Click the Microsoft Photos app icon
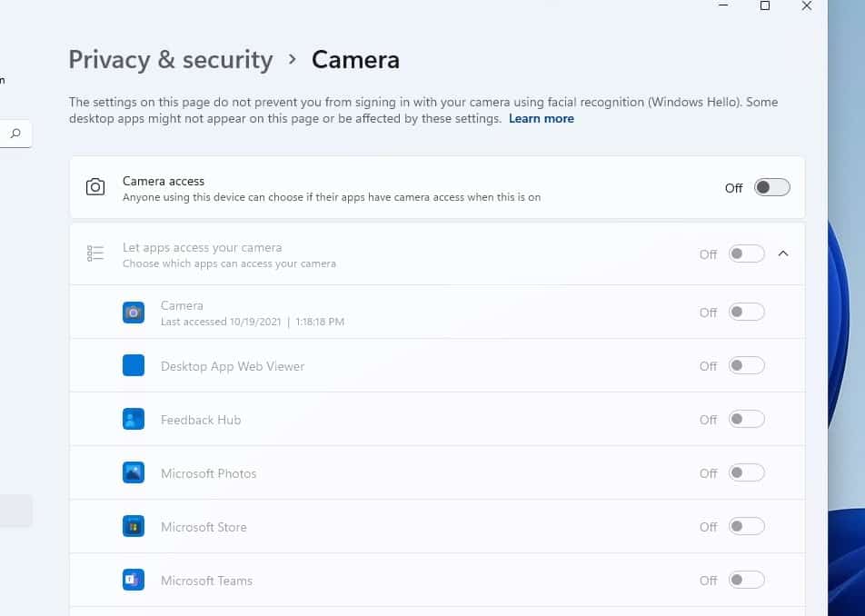The height and width of the screenshot is (616, 865). tap(134, 472)
